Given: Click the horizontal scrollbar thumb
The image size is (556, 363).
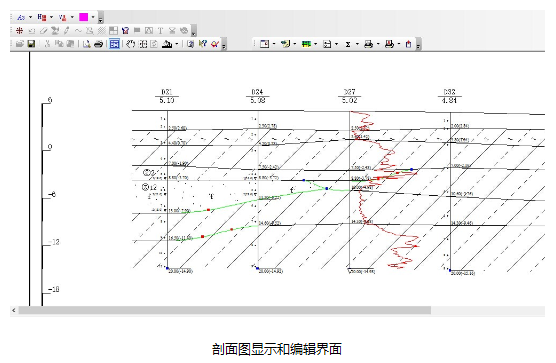Looking at the screenshot, I should (225, 311).
